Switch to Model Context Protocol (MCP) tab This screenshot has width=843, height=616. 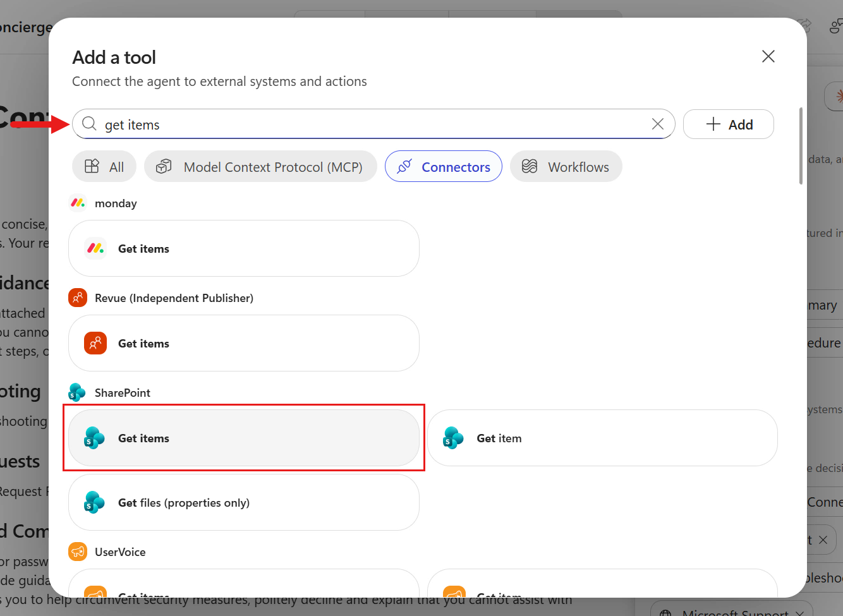pos(260,166)
